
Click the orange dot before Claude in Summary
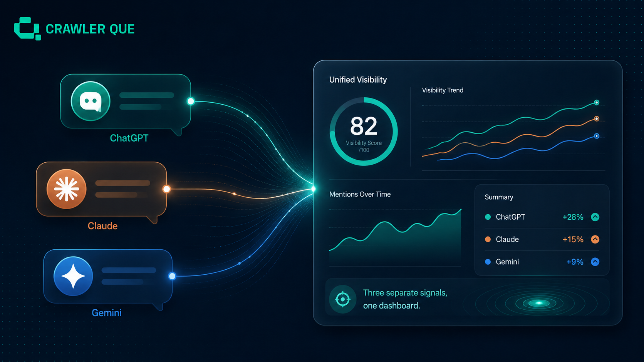click(x=488, y=239)
